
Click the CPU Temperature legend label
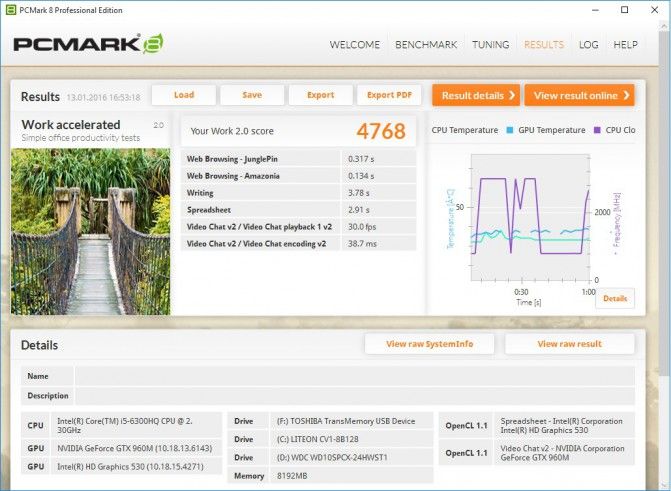click(x=465, y=130)
